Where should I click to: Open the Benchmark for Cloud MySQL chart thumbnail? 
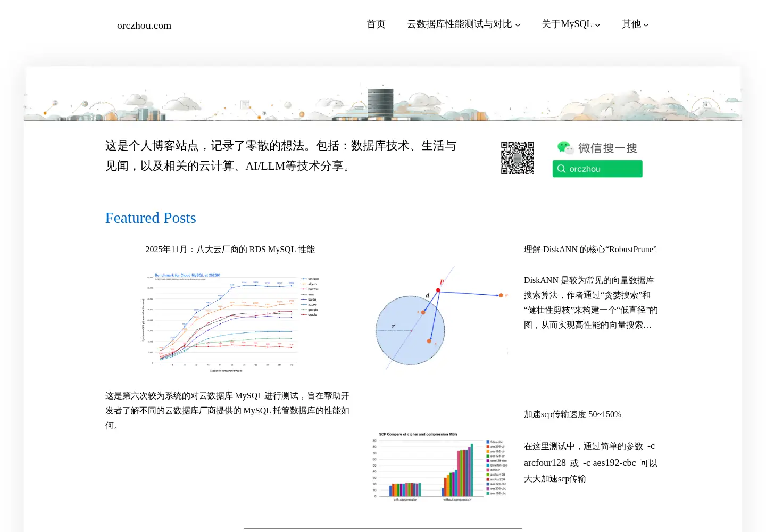click(230, 322)
